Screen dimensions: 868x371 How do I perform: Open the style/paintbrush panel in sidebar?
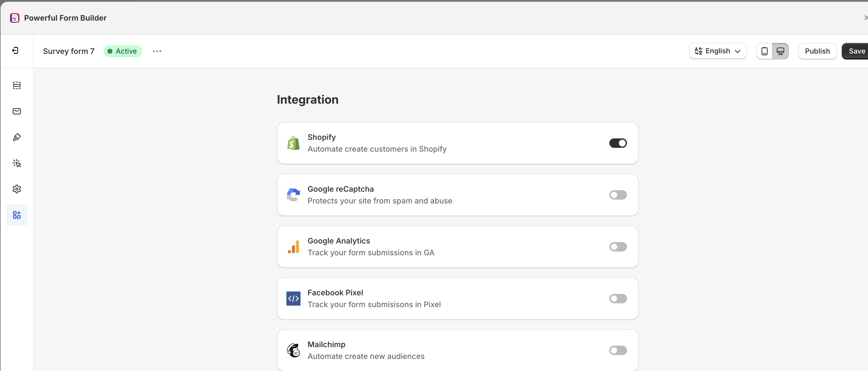point(16,137)
